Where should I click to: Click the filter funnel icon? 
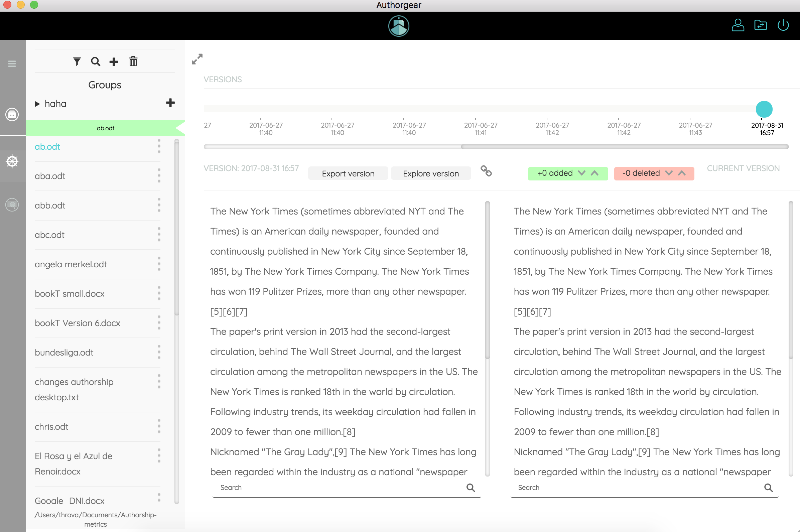tap(77, 61)
